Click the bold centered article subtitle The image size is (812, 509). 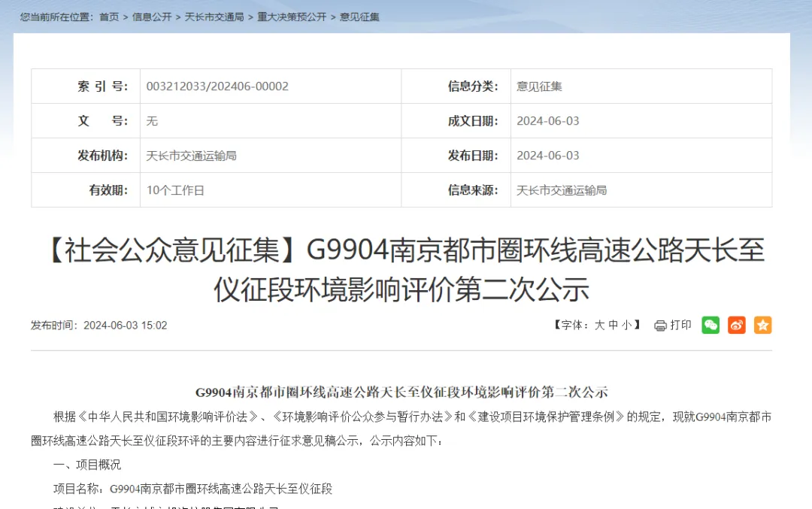[x=401, y=392]
